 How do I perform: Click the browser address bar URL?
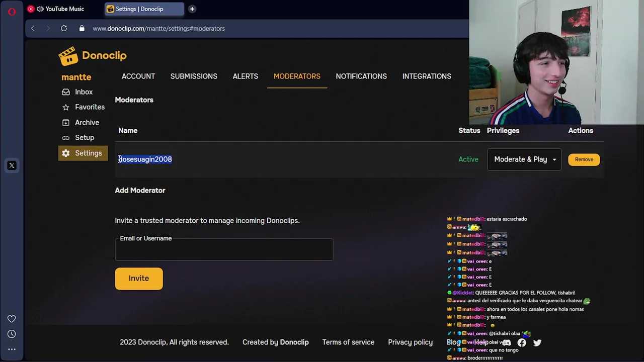(158, 28)
